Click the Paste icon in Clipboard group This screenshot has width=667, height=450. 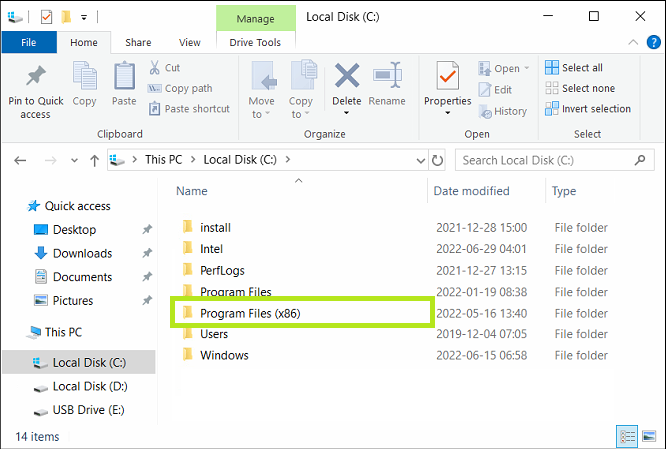coord(124,78)
